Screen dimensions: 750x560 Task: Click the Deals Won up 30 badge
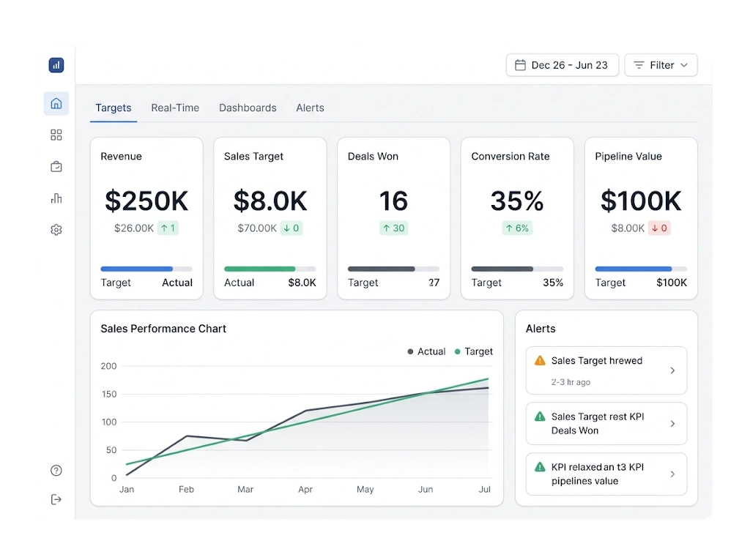[393, 228]
